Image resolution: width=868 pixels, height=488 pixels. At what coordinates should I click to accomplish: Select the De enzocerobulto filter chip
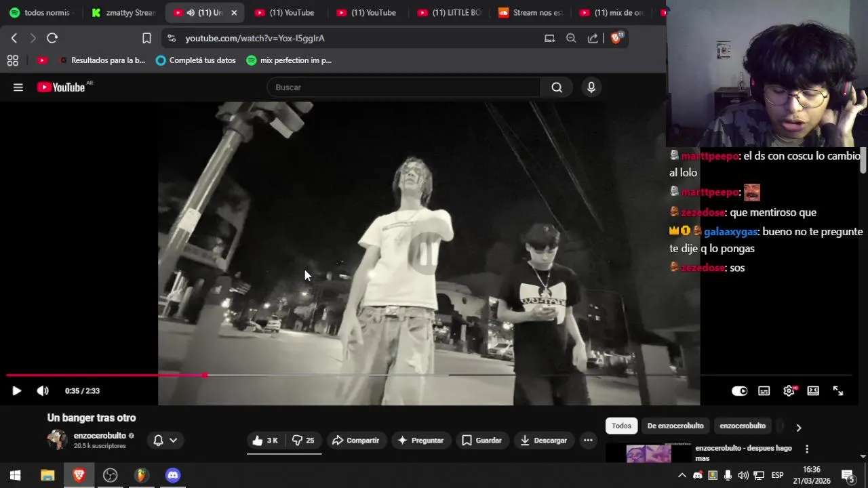pyautogui.click(x=675, y=426)
